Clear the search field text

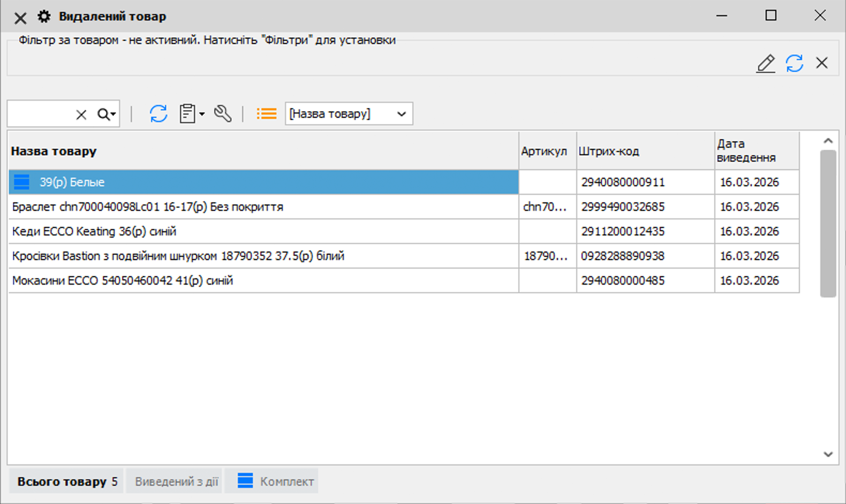coord(81,114)
